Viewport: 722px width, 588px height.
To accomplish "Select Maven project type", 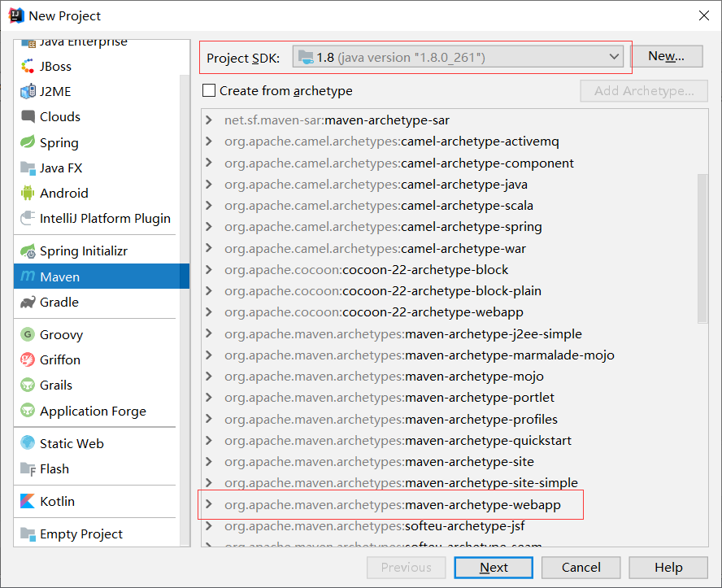I will [102, 277].
